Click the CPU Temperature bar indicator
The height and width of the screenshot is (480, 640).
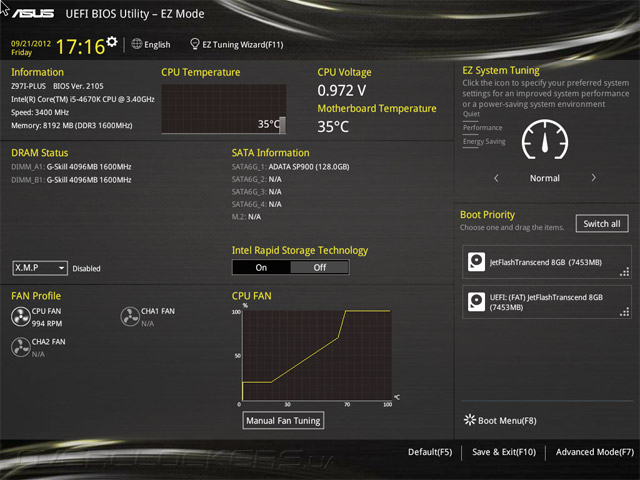[x=282, y=124]
